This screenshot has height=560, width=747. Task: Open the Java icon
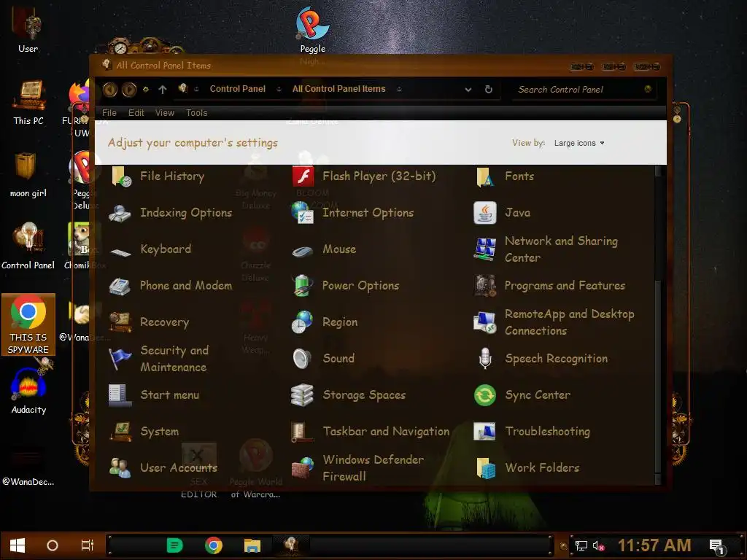point(485,213)
